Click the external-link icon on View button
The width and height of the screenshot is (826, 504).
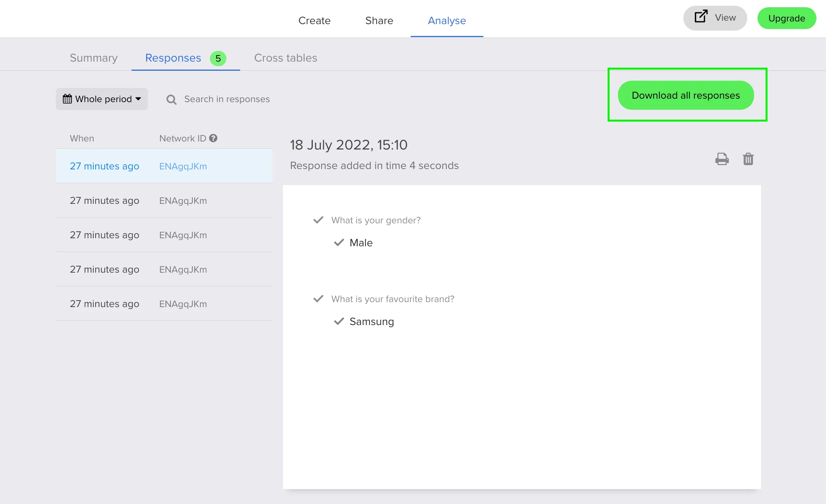click(701, 17)
